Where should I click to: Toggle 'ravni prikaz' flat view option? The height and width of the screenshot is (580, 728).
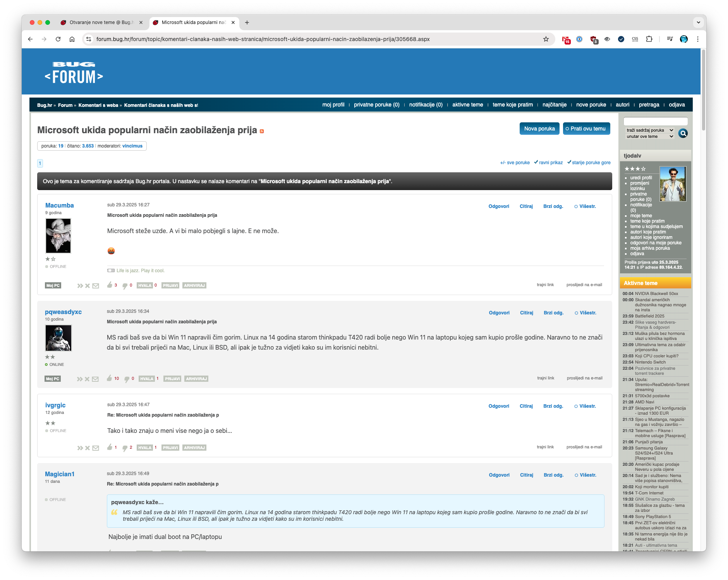coord(548,163)
